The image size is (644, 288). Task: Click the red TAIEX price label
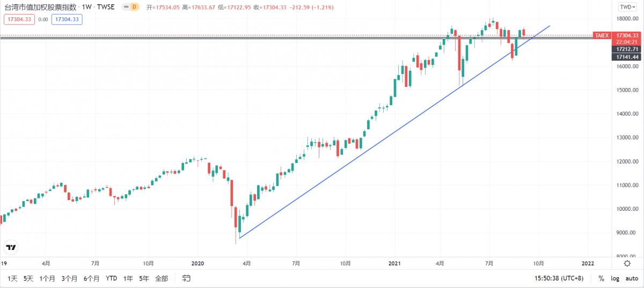(x=601, y=35)
